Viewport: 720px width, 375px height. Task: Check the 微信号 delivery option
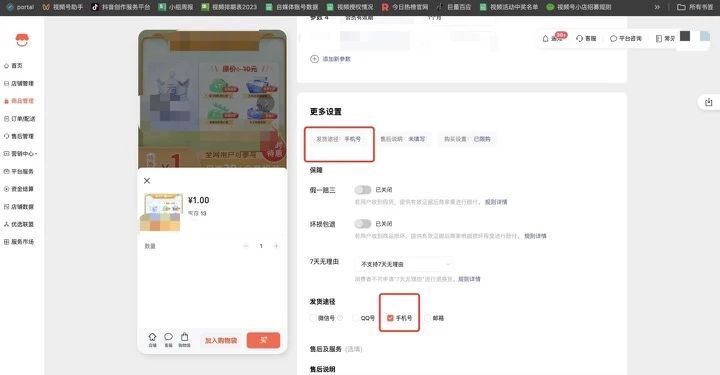pyautogui.click(x=313, y=318)
